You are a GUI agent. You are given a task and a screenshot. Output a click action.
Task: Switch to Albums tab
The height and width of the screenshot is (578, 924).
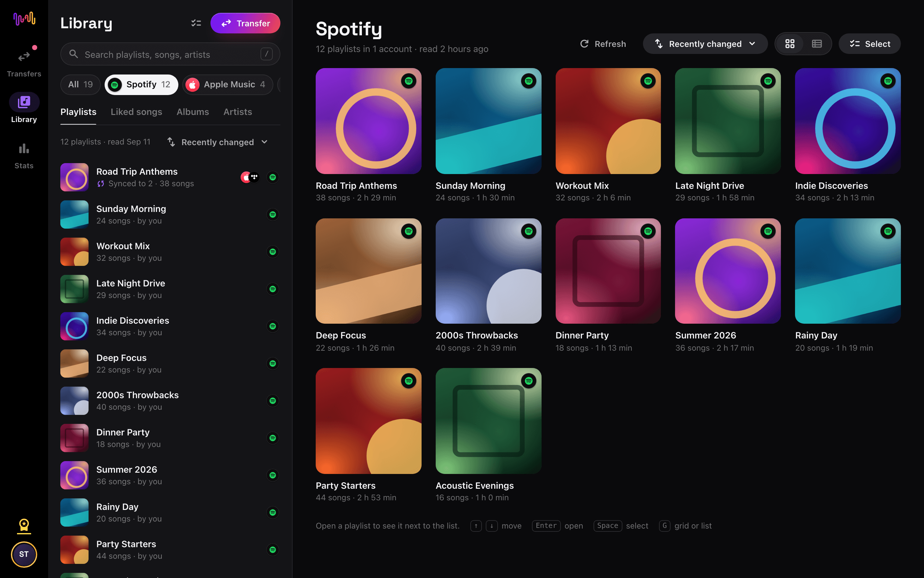click(193, 112)
